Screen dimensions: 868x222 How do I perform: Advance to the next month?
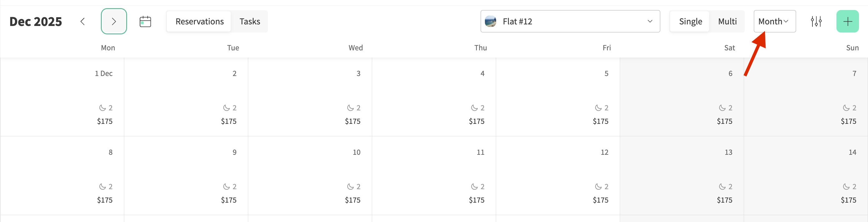[x=114, y=22]
